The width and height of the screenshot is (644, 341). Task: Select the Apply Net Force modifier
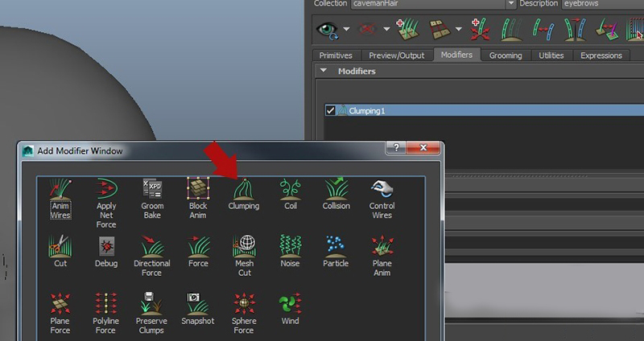(x=106, y=203)
